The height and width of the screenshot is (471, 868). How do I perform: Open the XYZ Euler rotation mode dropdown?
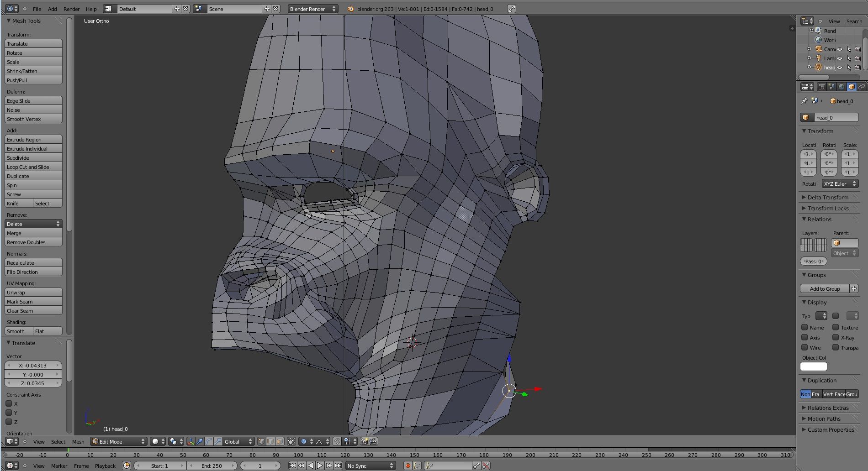(840, 184)
